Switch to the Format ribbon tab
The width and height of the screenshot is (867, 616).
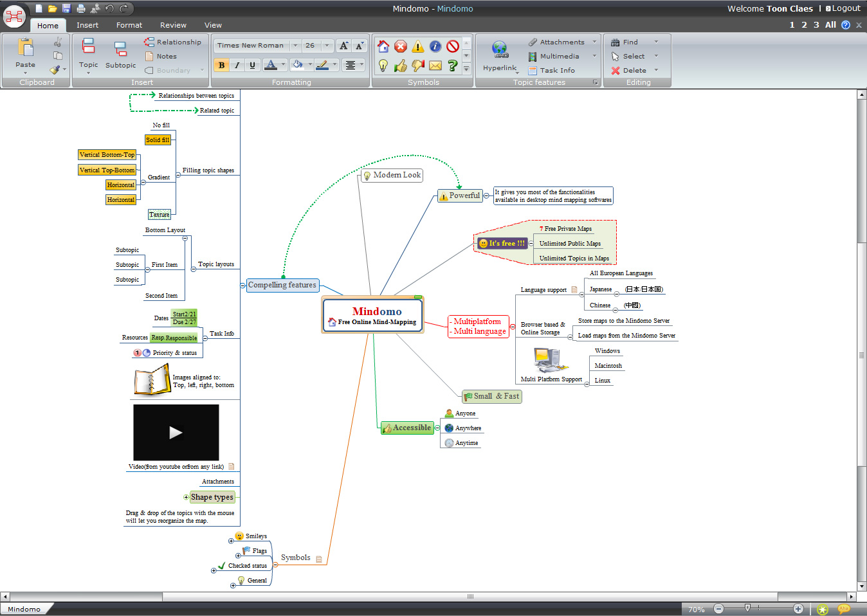[x=129, y=25]
